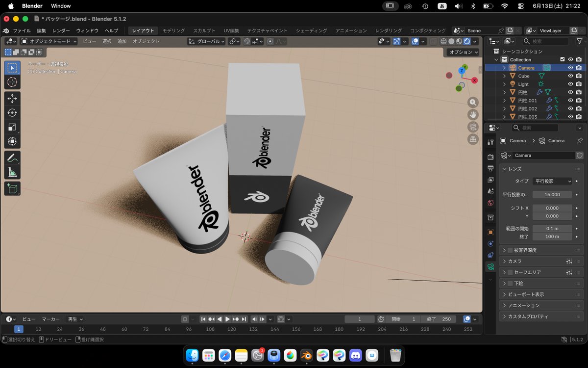
Task: Disable render for 円柱.001
Action: tap(579, 101)
